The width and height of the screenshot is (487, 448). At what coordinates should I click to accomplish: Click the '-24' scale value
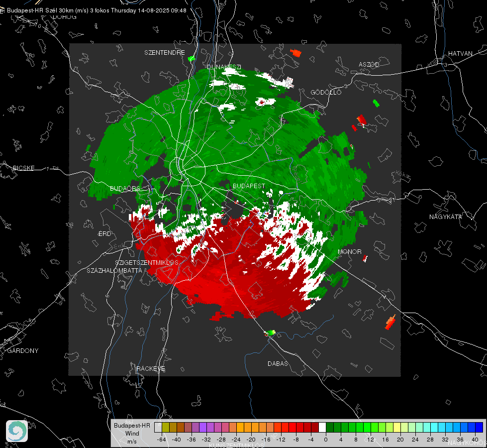[x=236, y=440]
